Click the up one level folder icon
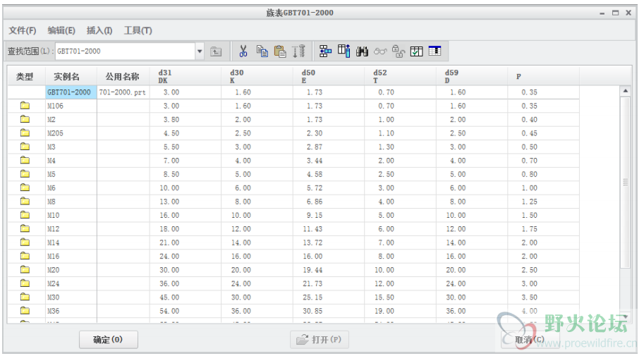 click(217, 51)
